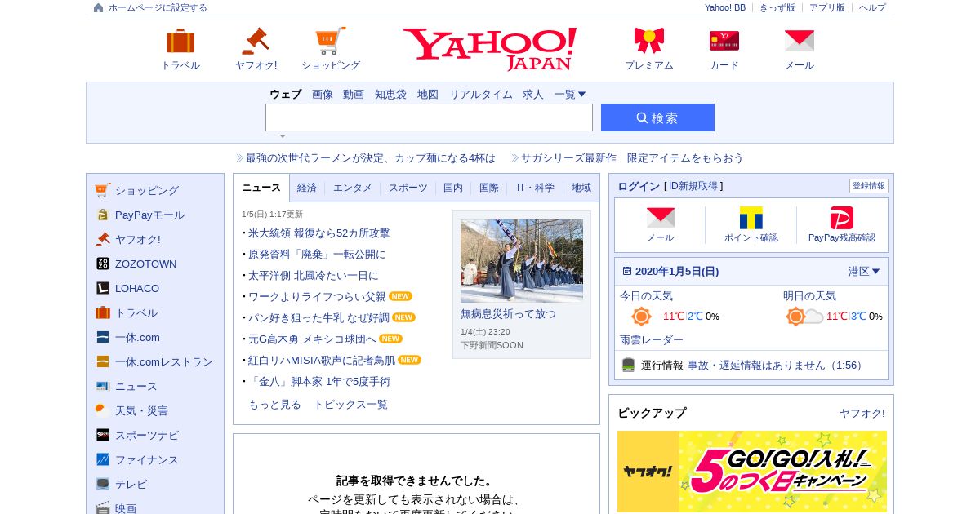This screenshot has height=514, width=980.
Task: Click the train icon beside 運行情報
Action: click(x=628, y=365)
